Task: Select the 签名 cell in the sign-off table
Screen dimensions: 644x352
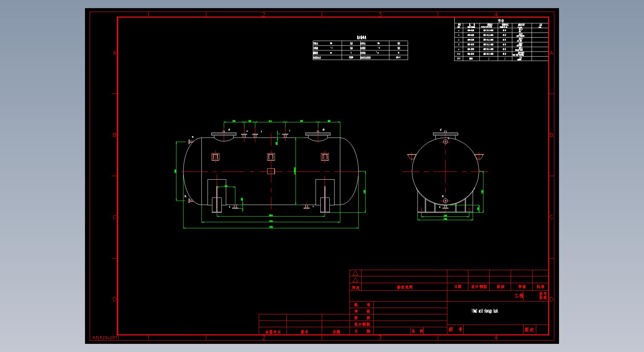Action: [x=304, y=332]
